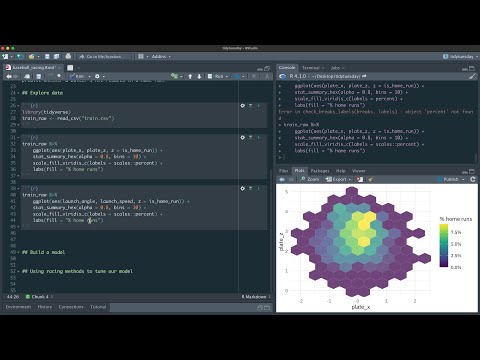Run the chunk starting at line 31

(259, 137)
